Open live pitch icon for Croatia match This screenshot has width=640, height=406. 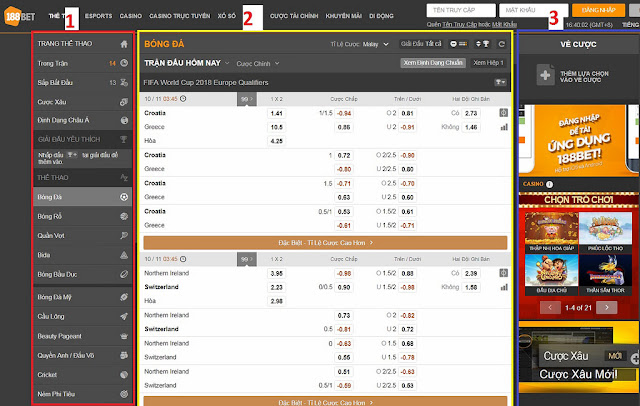click(504, 113)
